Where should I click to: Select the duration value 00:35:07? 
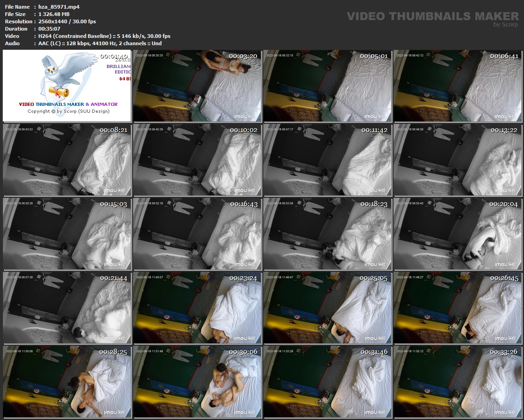(x=49, y=29)
